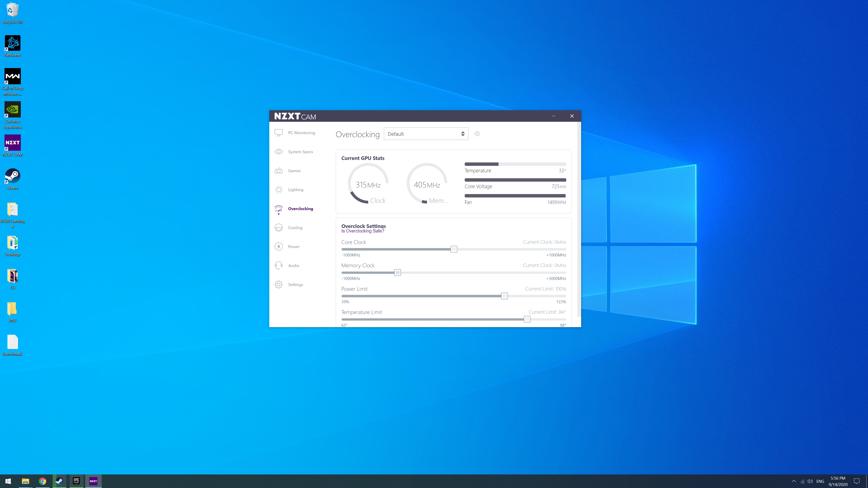
Task: Select the Desktop folder icon
Action: [x=12, y=246]
